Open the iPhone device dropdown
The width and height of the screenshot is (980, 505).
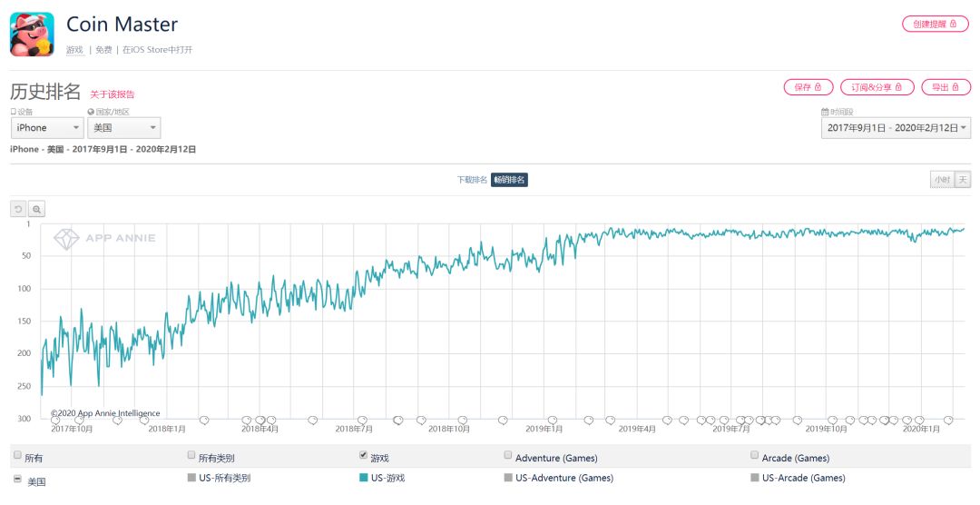[x=47, y=128]
